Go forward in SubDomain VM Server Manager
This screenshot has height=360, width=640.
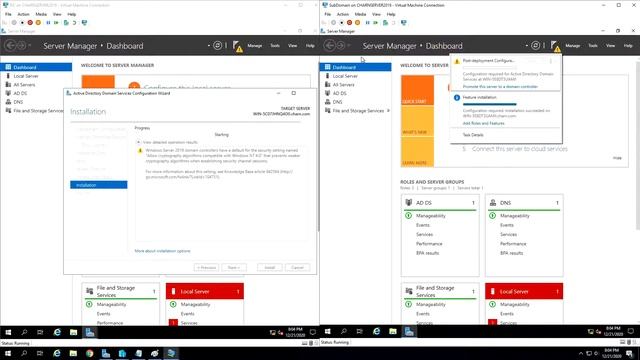point(341,46)
